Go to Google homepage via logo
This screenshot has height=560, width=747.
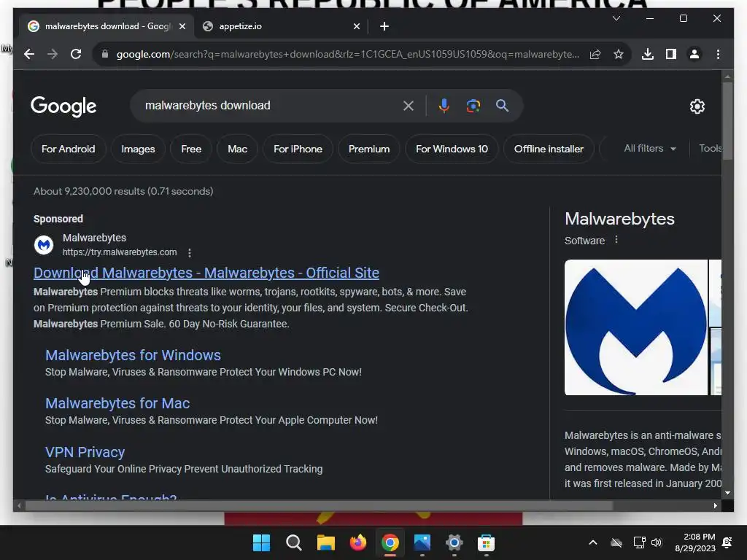click(63, 106)
